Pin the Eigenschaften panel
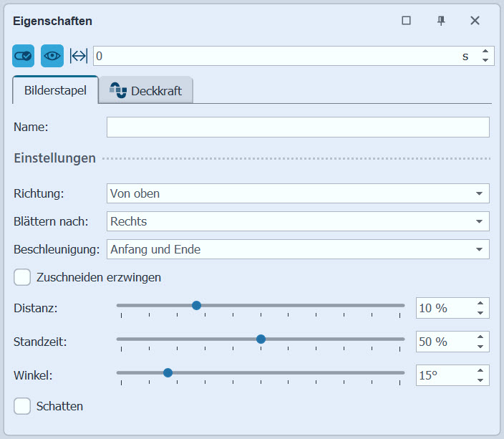The image size is (504, 439). 441,21
